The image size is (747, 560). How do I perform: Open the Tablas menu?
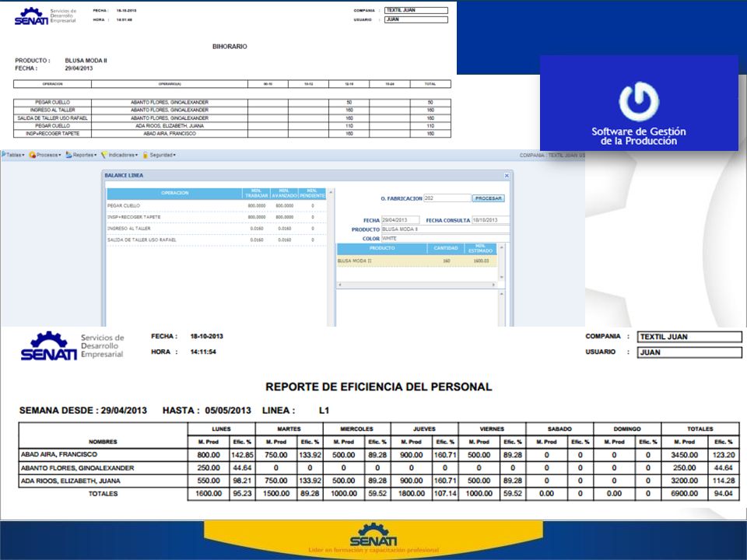click(x=13, y=155)
